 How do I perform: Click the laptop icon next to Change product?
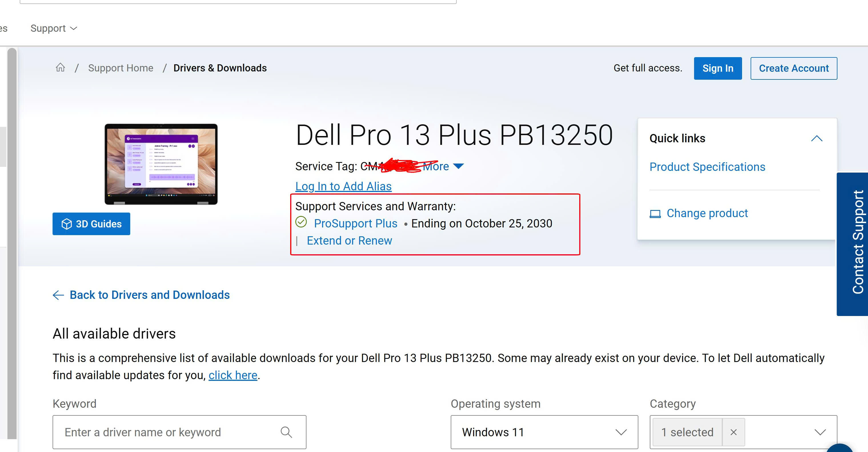(x=655, y=213)
